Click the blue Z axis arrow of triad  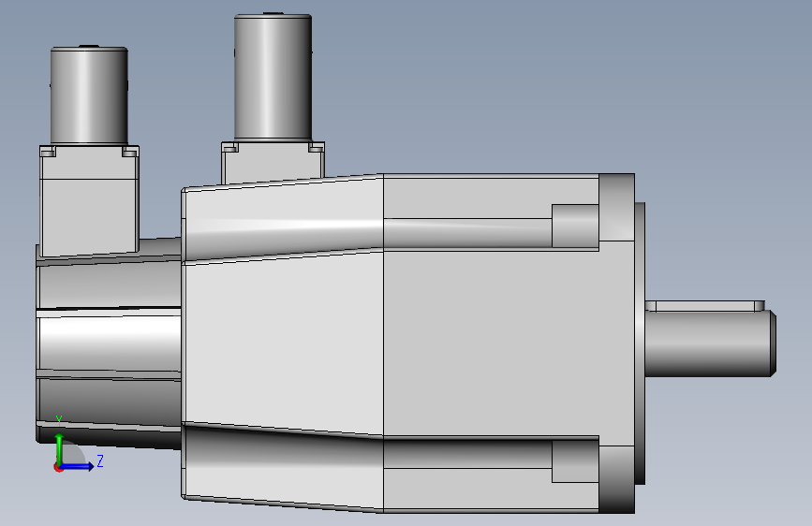(x=78, y=466)
